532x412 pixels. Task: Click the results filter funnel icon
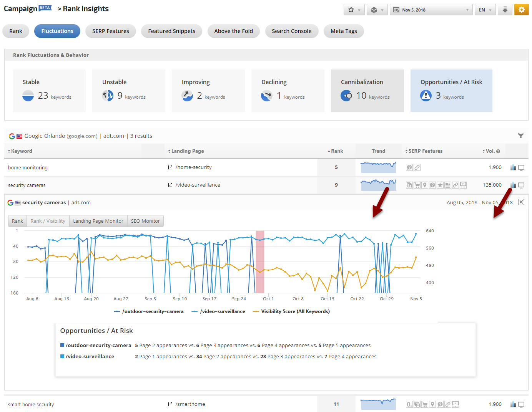tap(520, 136)
